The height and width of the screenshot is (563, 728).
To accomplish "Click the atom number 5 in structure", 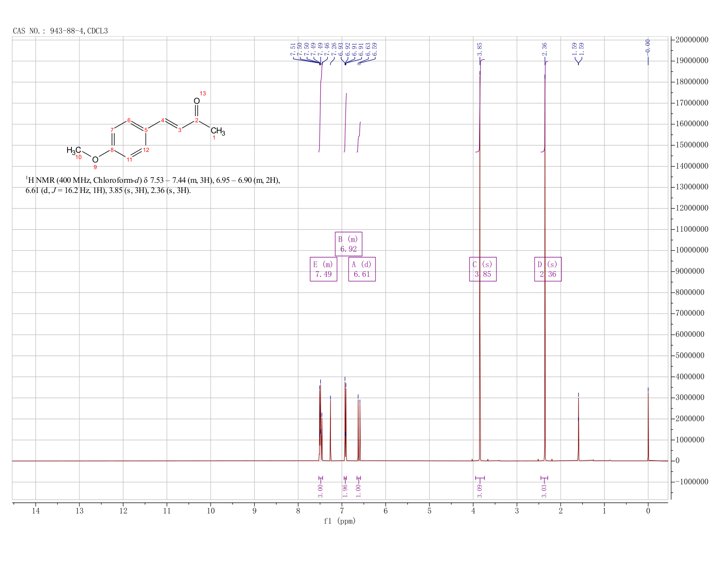I will 146,130.
